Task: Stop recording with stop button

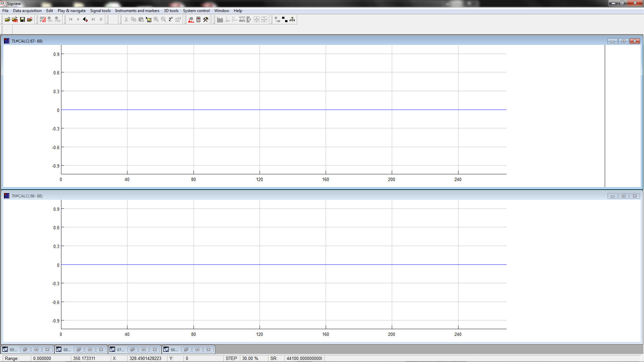Action: [x=57, y=19]
